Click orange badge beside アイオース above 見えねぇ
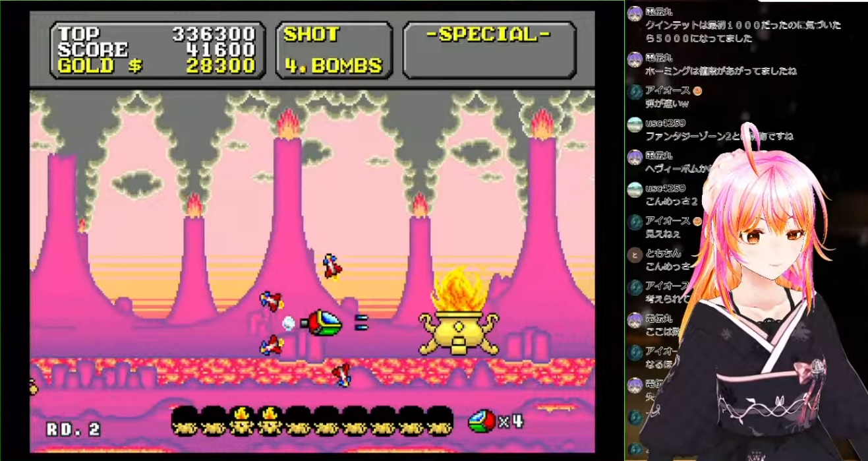The width and height of the screenshot is (868, 461). tap(697, 220)
